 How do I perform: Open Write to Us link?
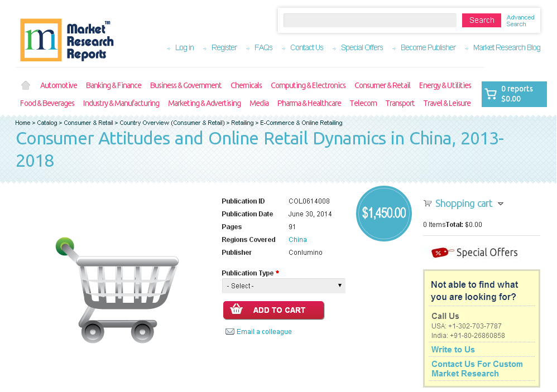453,350
